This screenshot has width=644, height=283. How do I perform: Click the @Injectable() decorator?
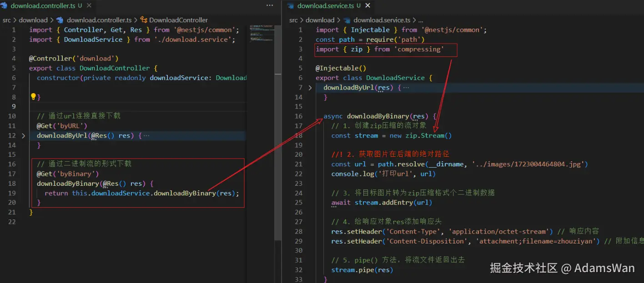[x=341, y=68]
